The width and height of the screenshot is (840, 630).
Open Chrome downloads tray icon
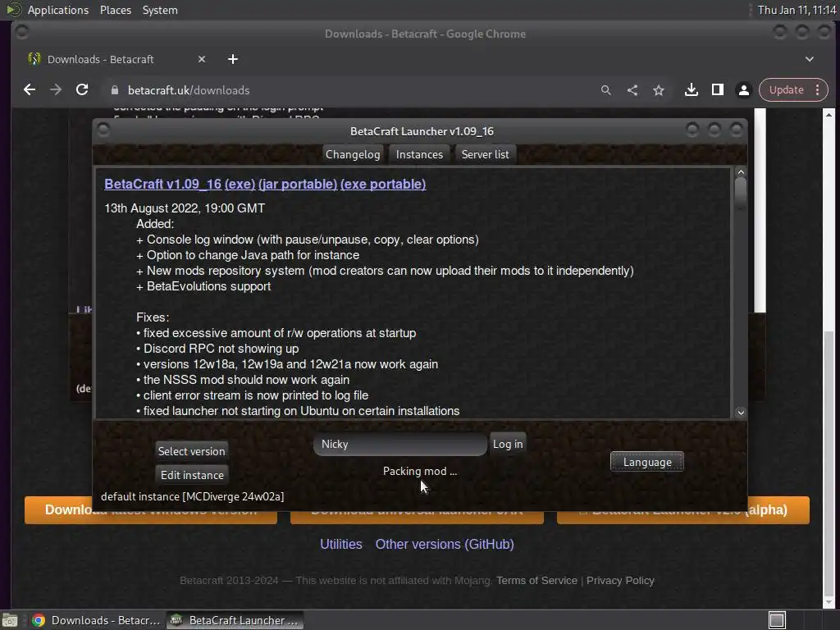click(691, 90)
